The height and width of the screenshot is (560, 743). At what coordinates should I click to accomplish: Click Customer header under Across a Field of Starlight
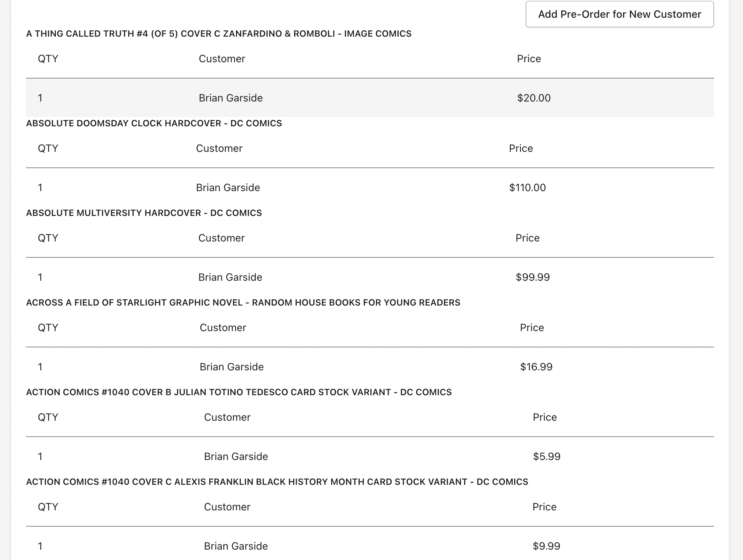click(223, 328)
